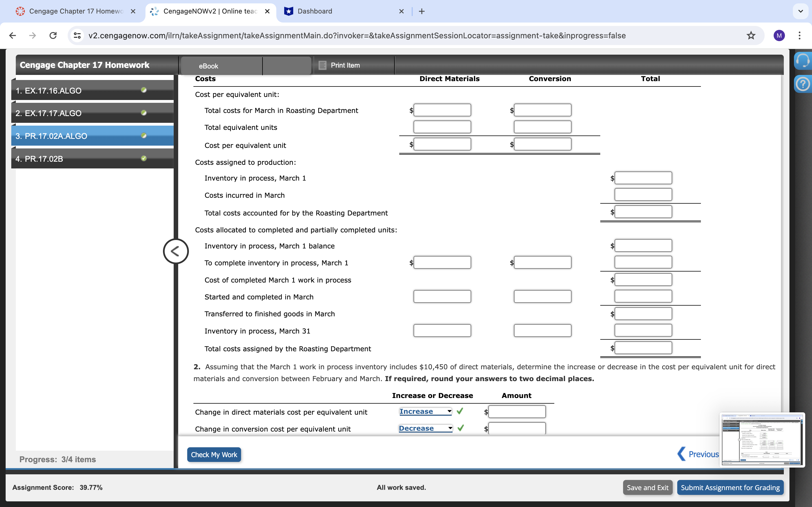Open the question mark help icon
Viewport: 812px width, 507px height.
803,84
